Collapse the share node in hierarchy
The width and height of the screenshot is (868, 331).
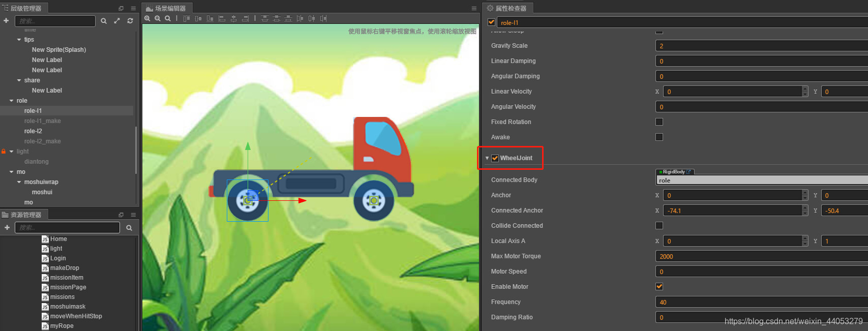pos(19,80)
